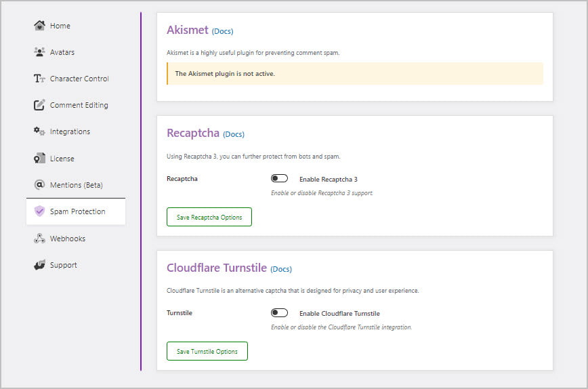Open the Recaptcha Docs link
588x389 pixels.
pyautogui.click(x=234, y=134)
